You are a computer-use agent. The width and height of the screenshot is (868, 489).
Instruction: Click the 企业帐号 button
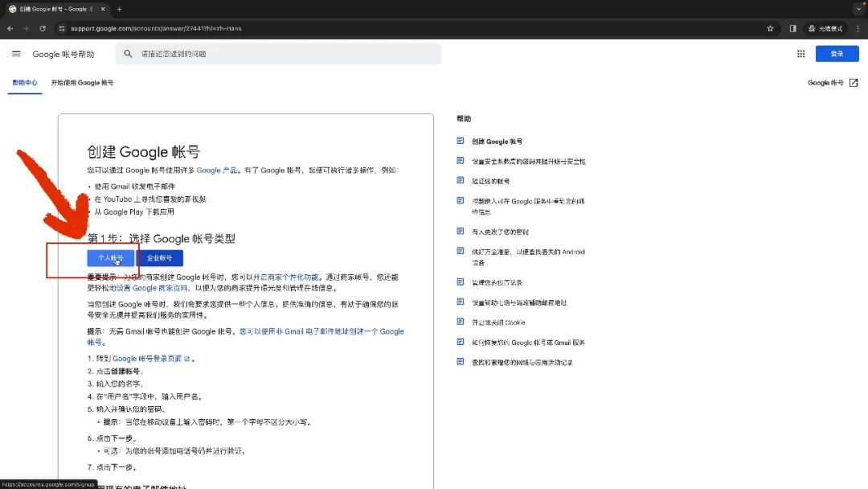pos(159,258)
